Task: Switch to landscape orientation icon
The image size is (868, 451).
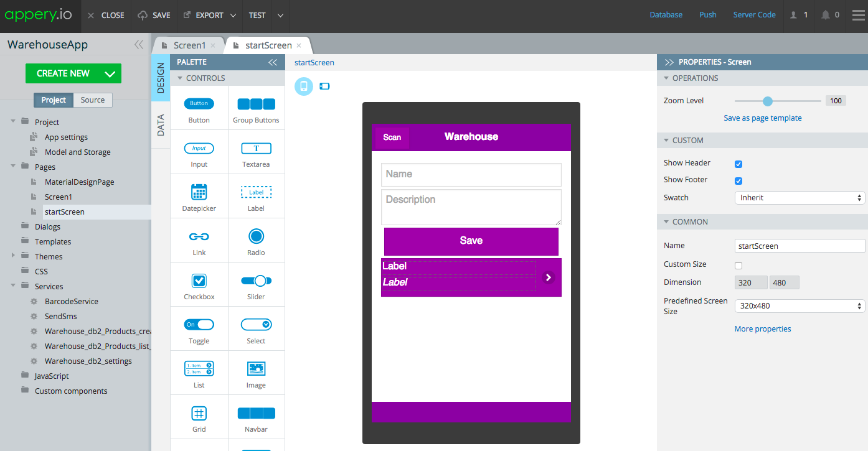Action: 324,86
